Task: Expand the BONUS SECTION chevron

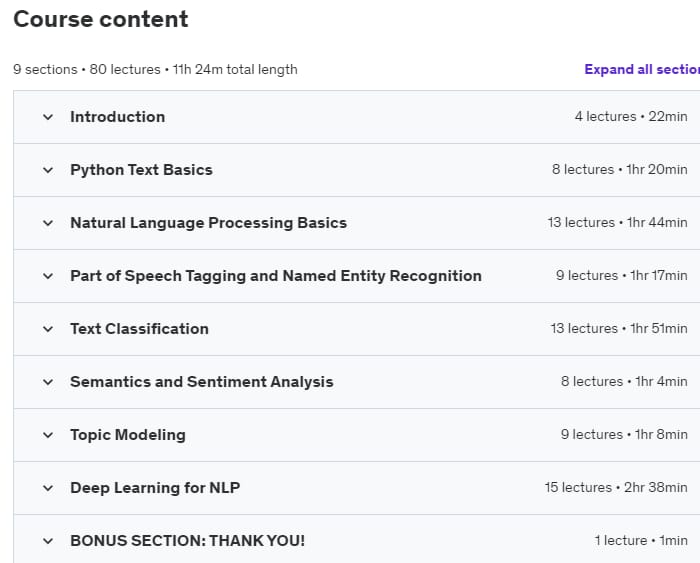Action: [x=48, y=541]
